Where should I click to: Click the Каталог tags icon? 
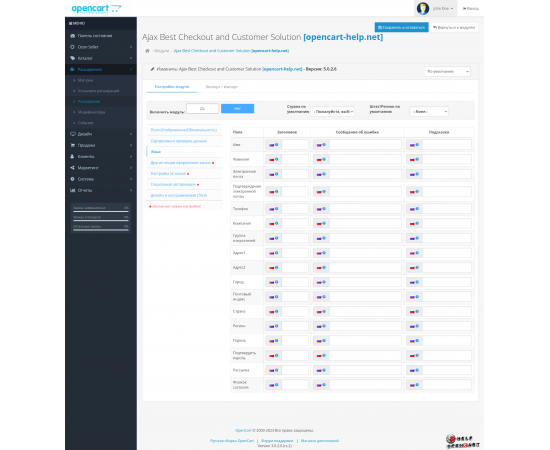coord(73,58)
